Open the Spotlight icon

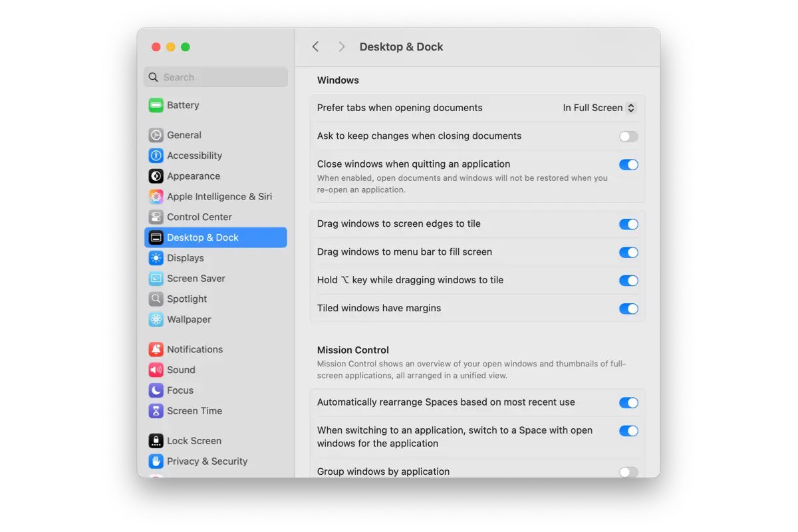[156, 299]
